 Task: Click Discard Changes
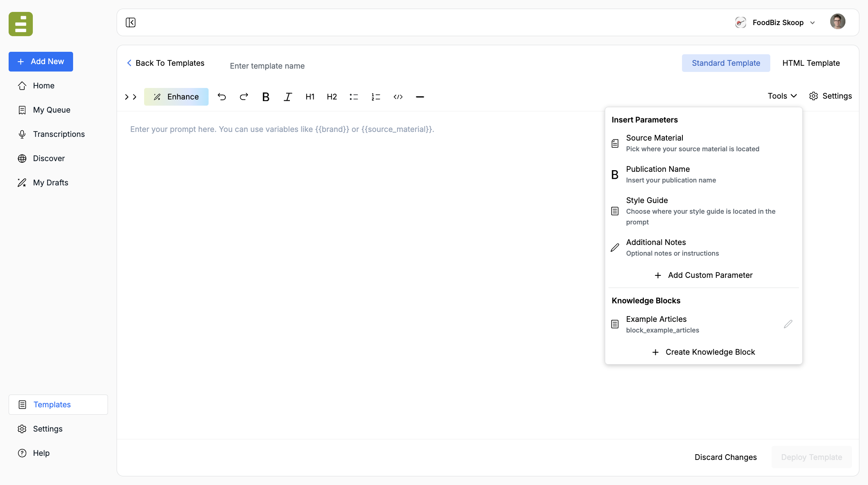(726, 457)
